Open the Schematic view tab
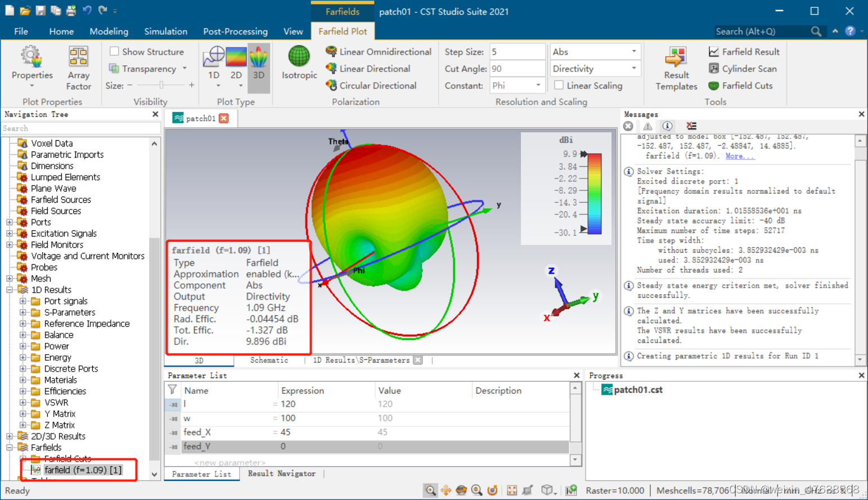 269,360
